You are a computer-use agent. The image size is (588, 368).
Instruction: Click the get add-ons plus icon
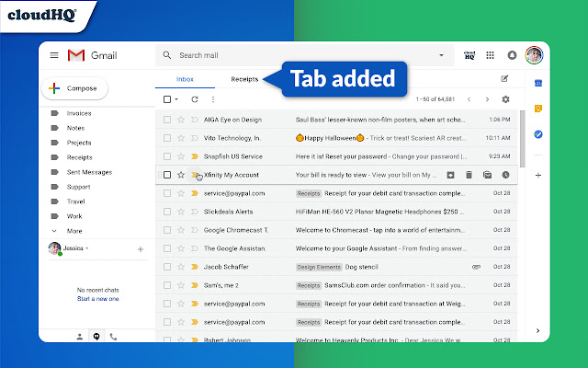click(x=538, y=175)
